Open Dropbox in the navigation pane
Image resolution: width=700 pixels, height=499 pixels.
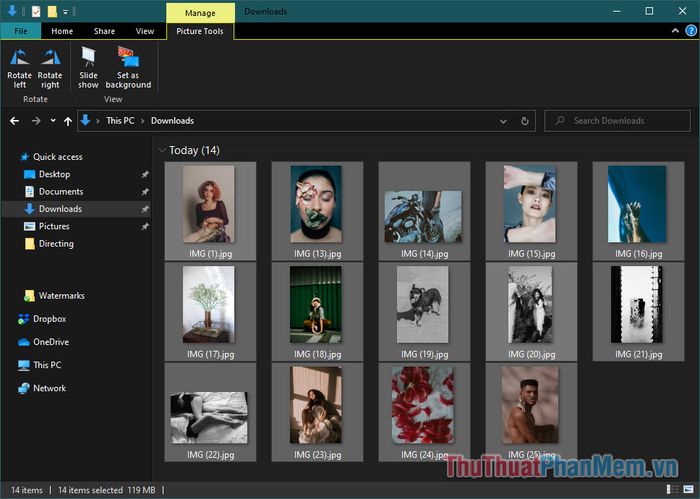[49, 319]
